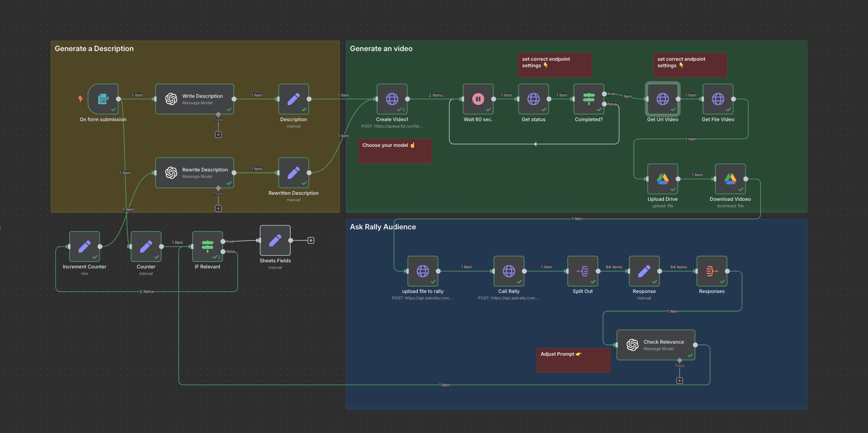
Task: Click the 64 items label after Split Out
Action: [x=614, y=267]
